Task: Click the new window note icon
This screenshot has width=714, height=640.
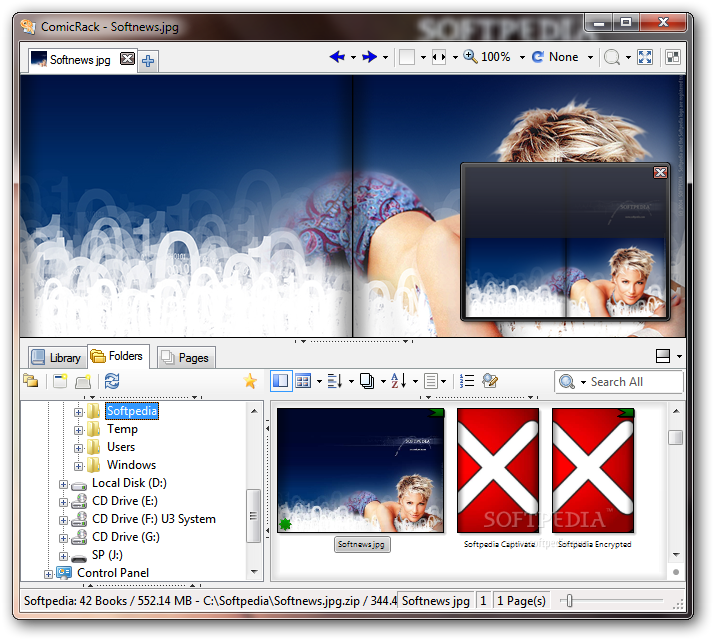Action: click(x=60, y=381)
